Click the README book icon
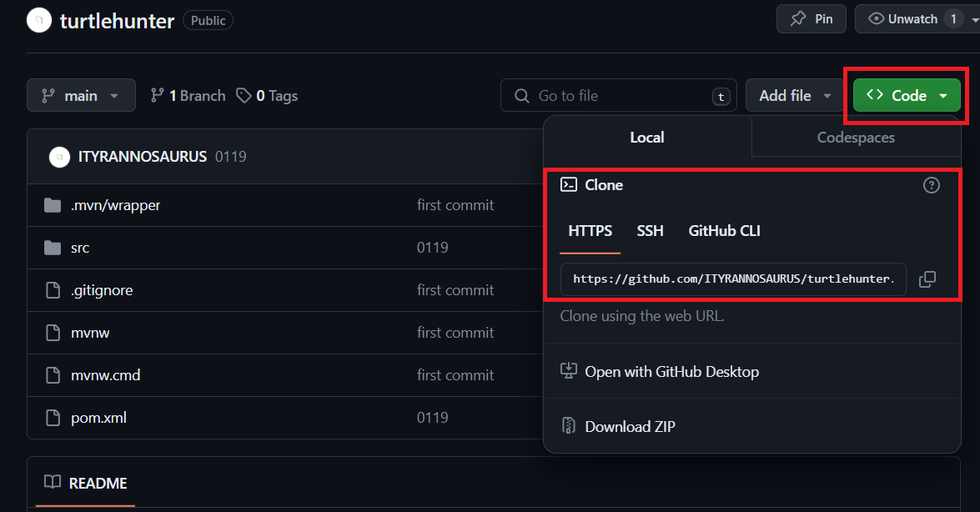 53,481
